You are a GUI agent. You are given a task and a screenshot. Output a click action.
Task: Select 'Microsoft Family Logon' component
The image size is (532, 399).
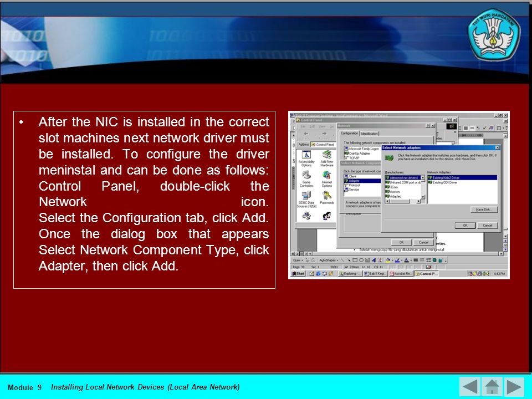point(362,149)
